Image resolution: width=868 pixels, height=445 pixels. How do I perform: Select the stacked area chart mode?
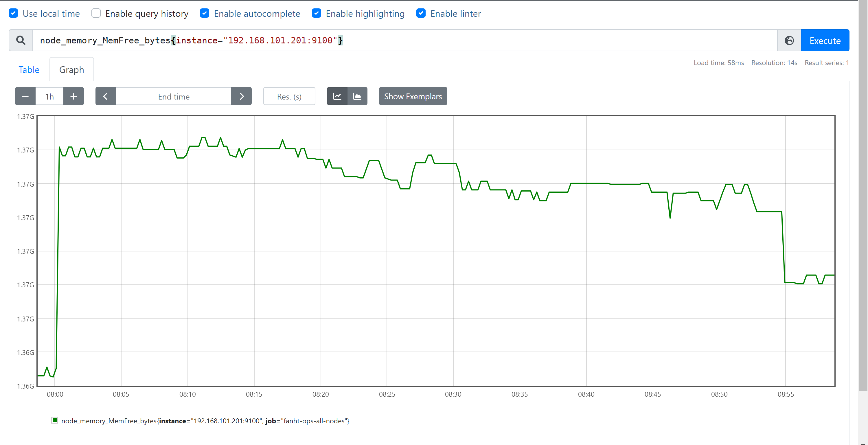(x=357, y=96)
